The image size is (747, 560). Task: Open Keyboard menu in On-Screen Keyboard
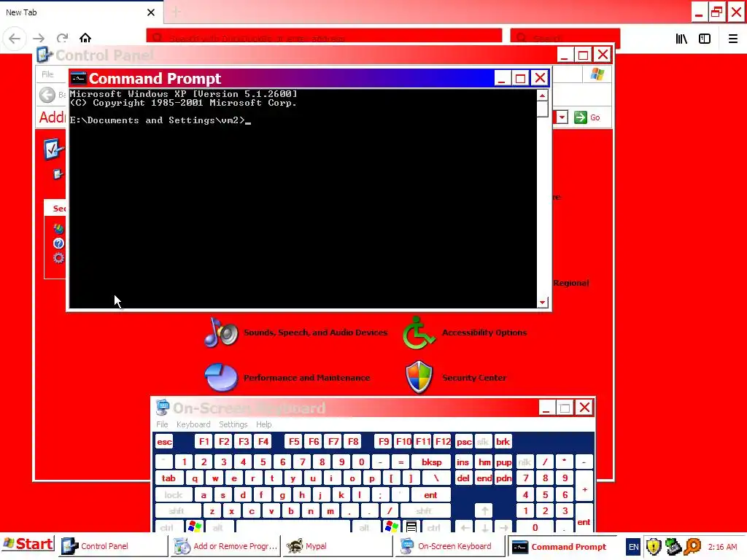click(x=193, y=424)
